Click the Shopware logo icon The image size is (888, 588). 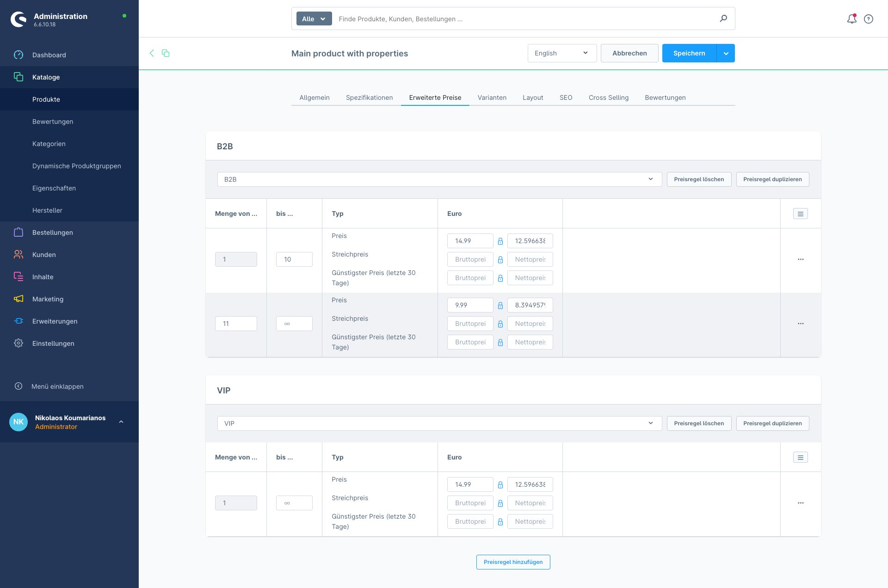(18, 19)
